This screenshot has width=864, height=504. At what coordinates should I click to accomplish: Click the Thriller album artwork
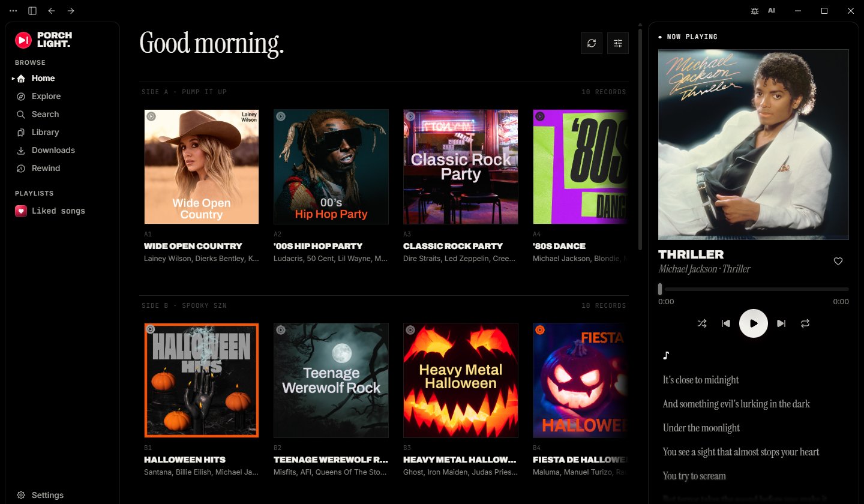754,145
